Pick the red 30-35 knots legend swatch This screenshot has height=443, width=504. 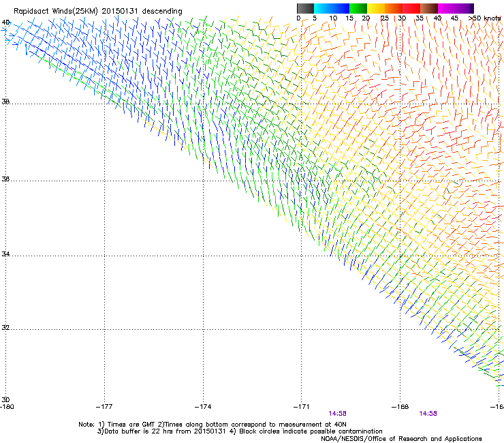(x=411, y=8)
